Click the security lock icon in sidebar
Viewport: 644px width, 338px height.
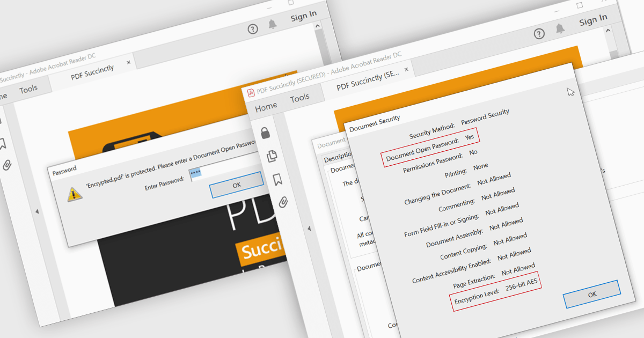click(265, 133)
